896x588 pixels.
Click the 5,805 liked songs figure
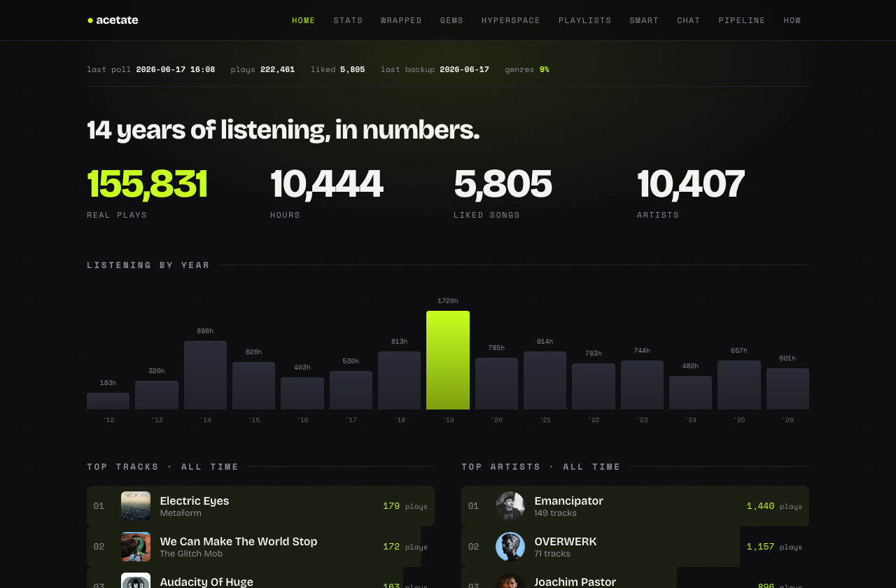(x=503, y=184)
